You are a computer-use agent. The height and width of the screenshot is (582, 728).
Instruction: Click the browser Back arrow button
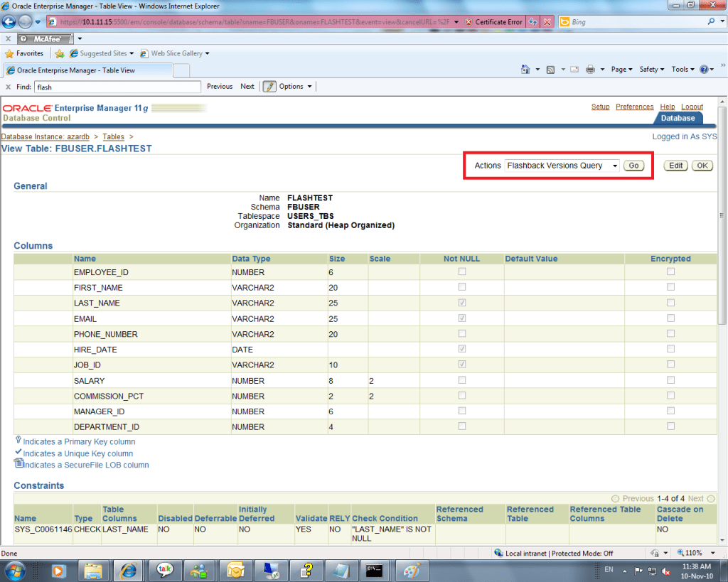[9, 22]
